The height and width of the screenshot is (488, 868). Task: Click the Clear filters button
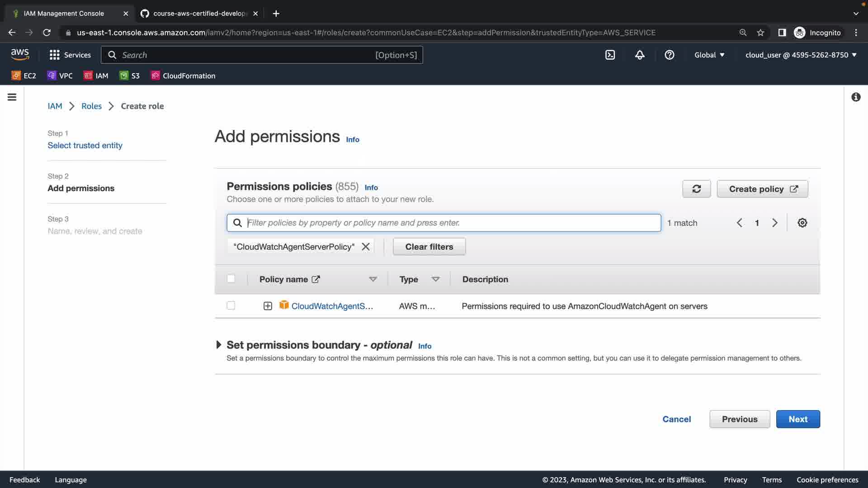429,247
